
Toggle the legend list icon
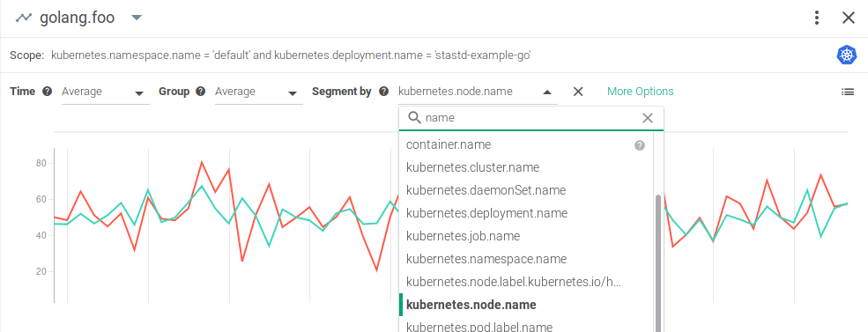(x=848, y=92)
